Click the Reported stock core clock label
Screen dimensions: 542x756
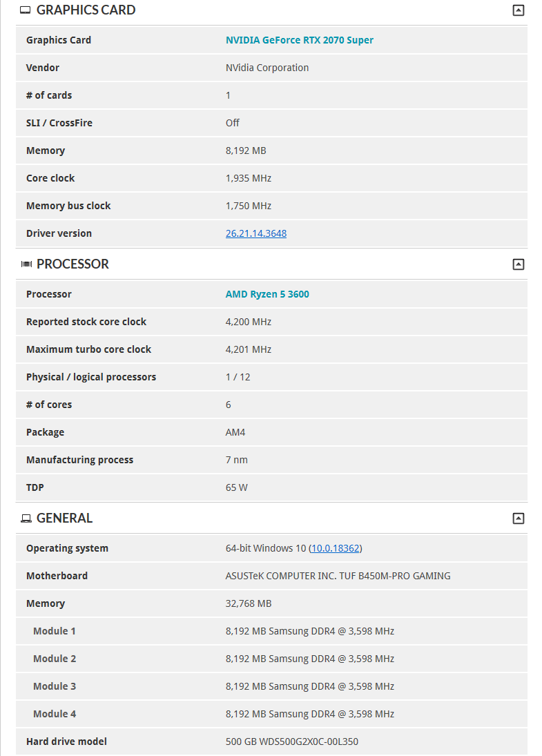click(x=86, y=322)
